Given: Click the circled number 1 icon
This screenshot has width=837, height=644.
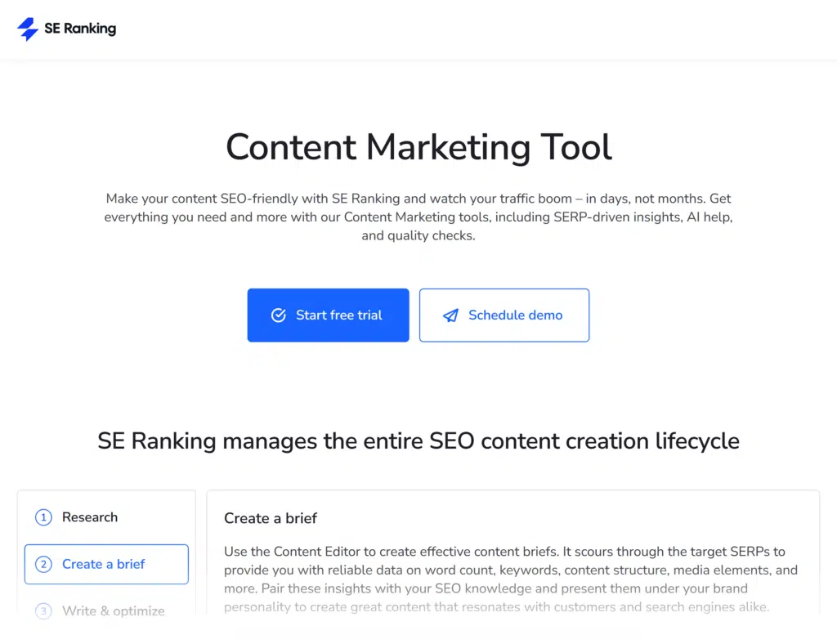Looking at the screenshot, I should point(43,517).
